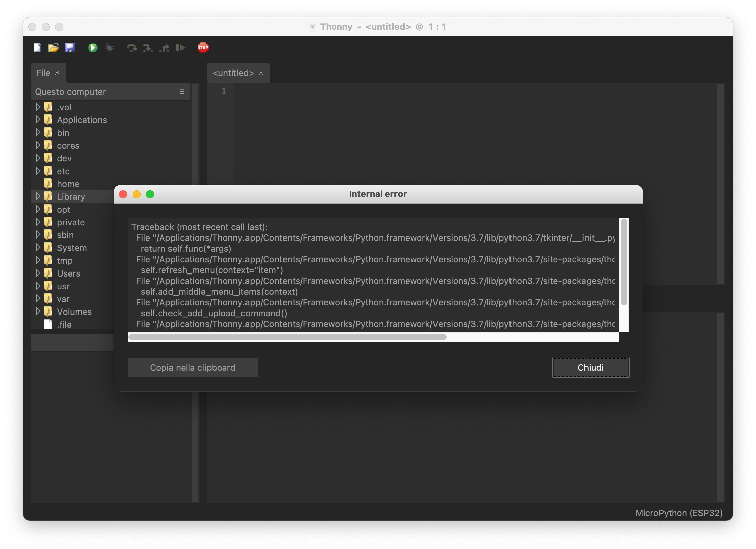Click the Chiudi button
756x549 pixels.
pyautogui.click(x=591, y=367)
